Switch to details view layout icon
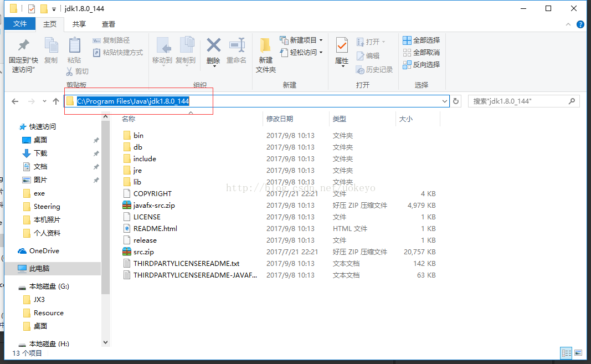 click(566, 353)
